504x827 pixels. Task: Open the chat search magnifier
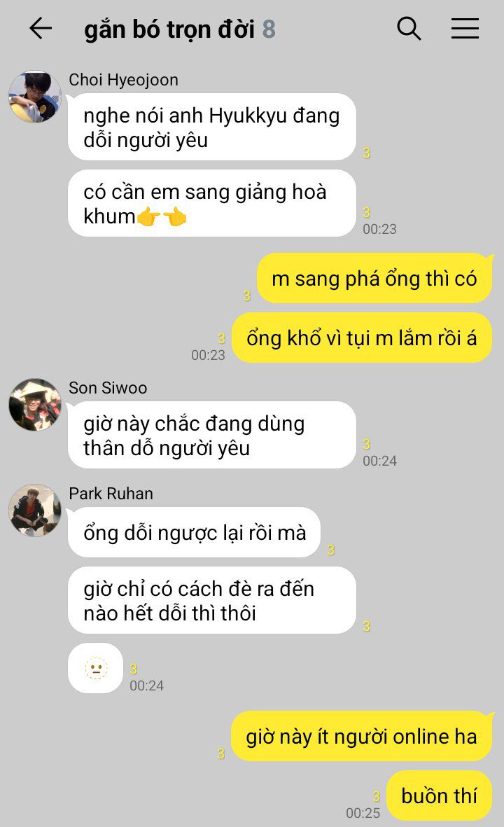coord(409,29)
